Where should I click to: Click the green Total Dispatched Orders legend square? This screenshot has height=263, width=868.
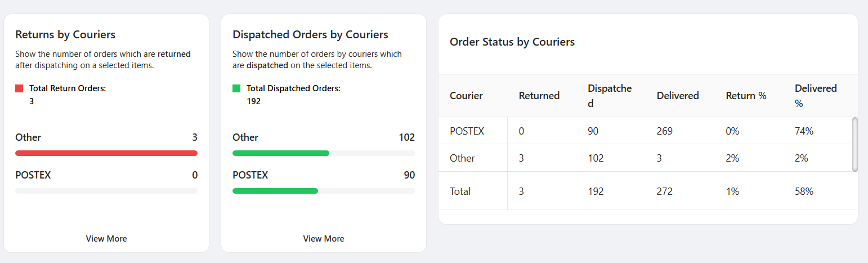(x=236, y=88)
